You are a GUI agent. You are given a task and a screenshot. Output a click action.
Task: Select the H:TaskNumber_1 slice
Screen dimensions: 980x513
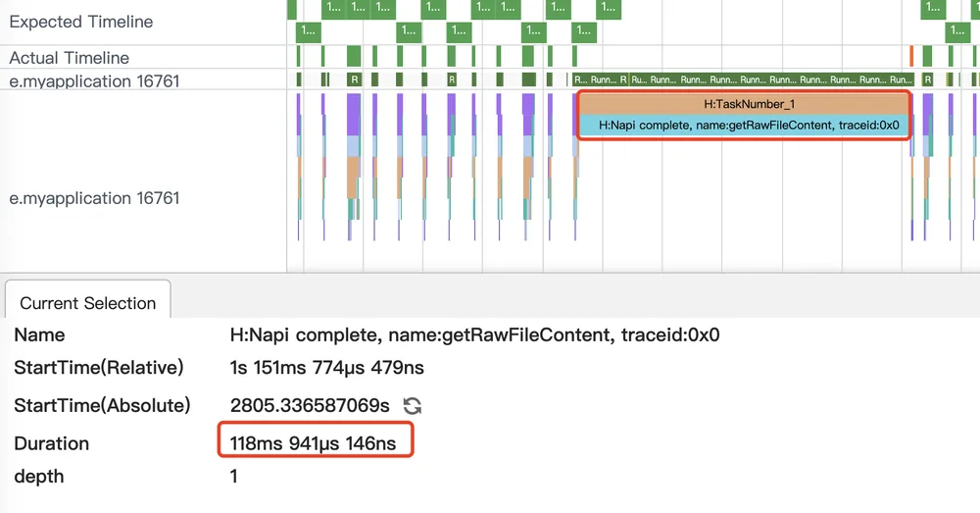(743, 104)
